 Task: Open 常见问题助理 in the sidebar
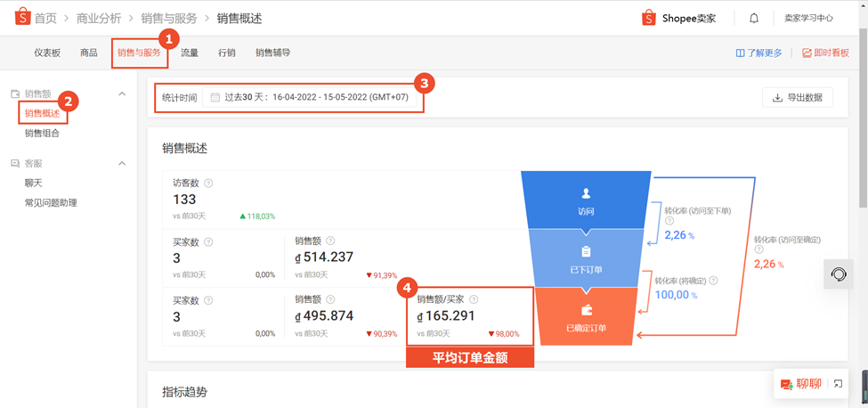coord(51,202)
